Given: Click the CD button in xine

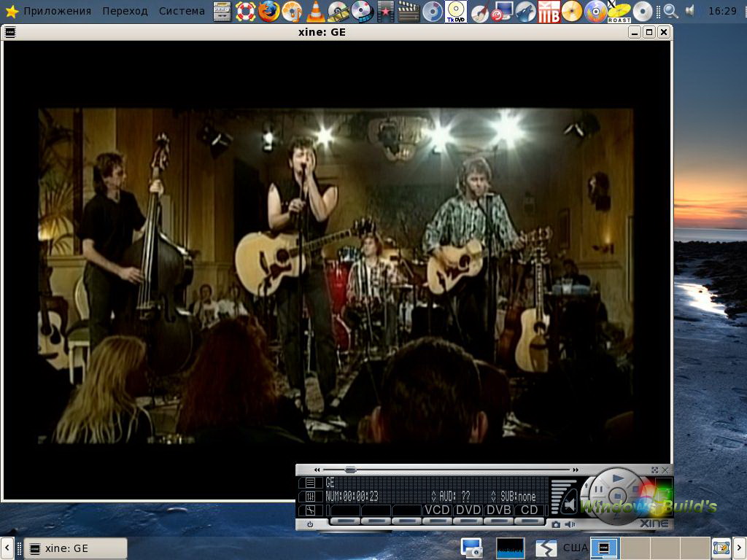Looking at the screenshot, I should point(530,510).
